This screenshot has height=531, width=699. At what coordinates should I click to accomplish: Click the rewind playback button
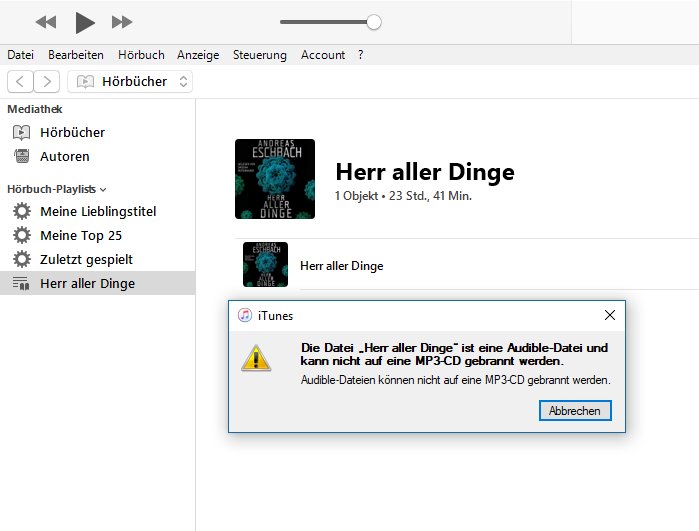pos(46,22)
